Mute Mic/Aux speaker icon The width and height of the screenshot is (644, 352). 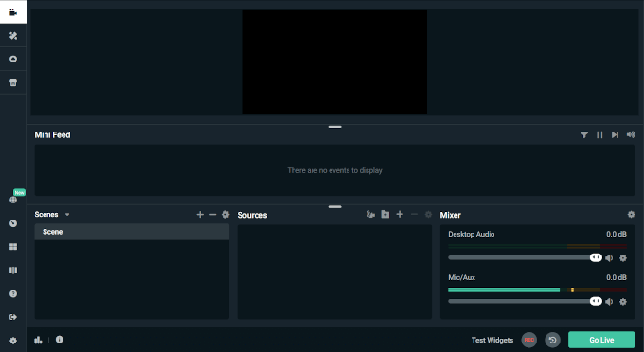(x=610, y=302)
